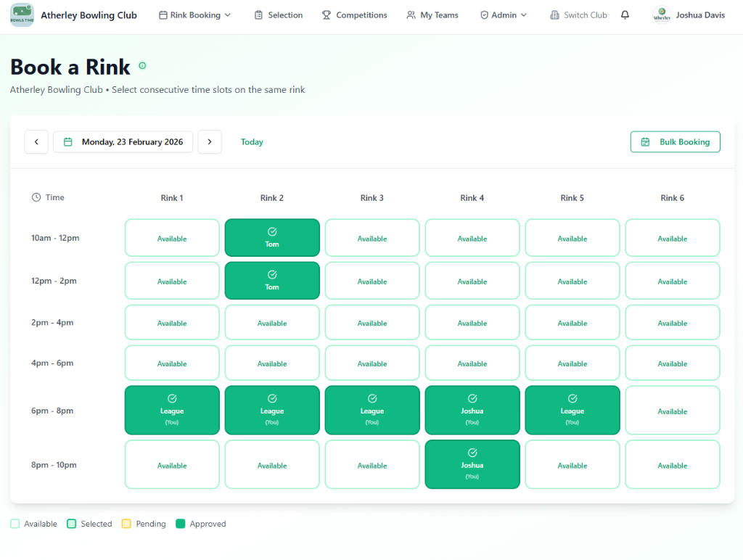Screen dimensions: 743x560
Task: Select Rink 1 12pm - 2pm available slot
Action: pos(172,281)
